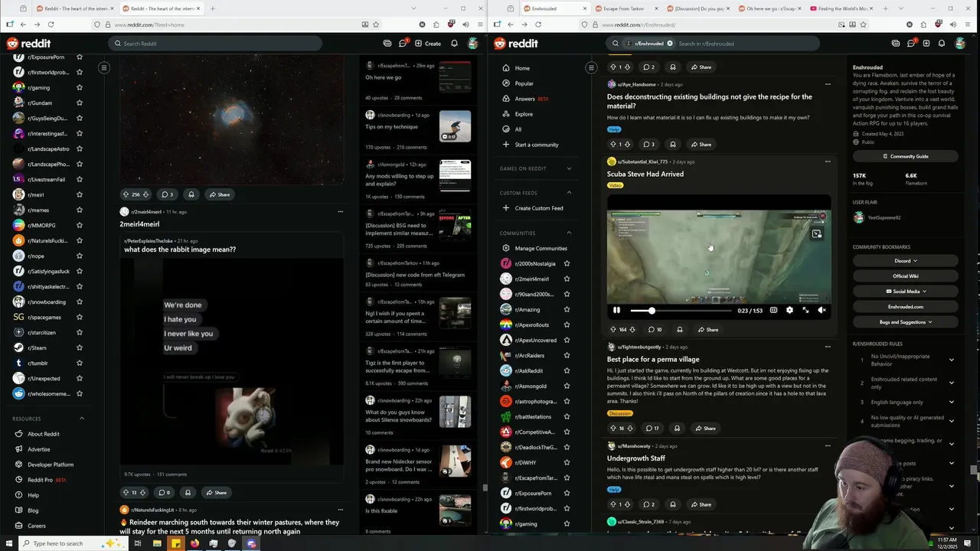Open the more options menu on the Scuba Steve post
Viewport: 980px width, 551px height.
[828, 161]
